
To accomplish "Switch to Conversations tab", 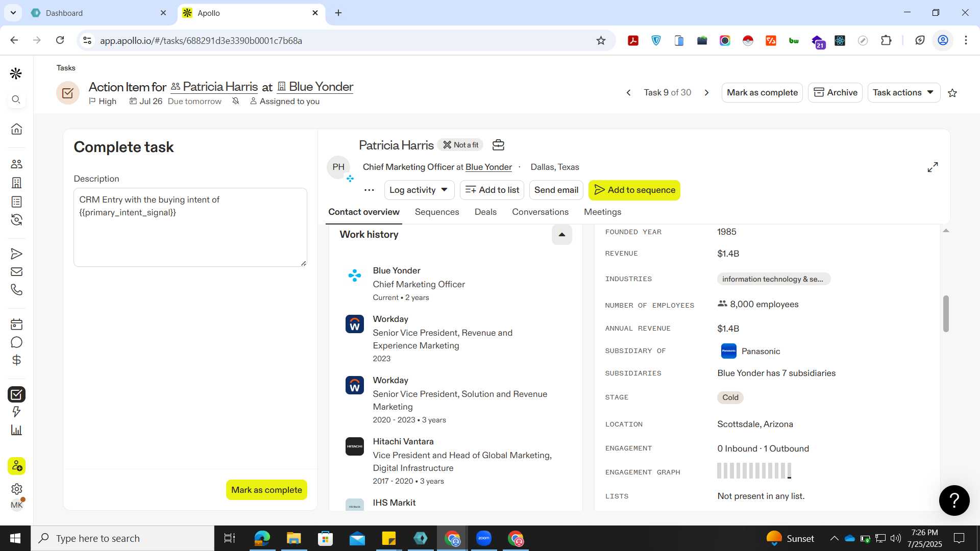I will point(540,212).
